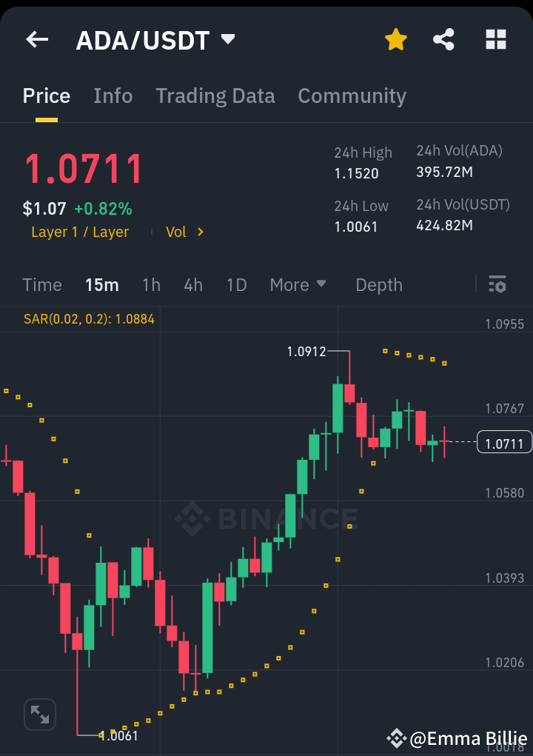The height and width of the screenshot is (756, 533).
Task: Open the Community tab
Action: tap(352, 96)
